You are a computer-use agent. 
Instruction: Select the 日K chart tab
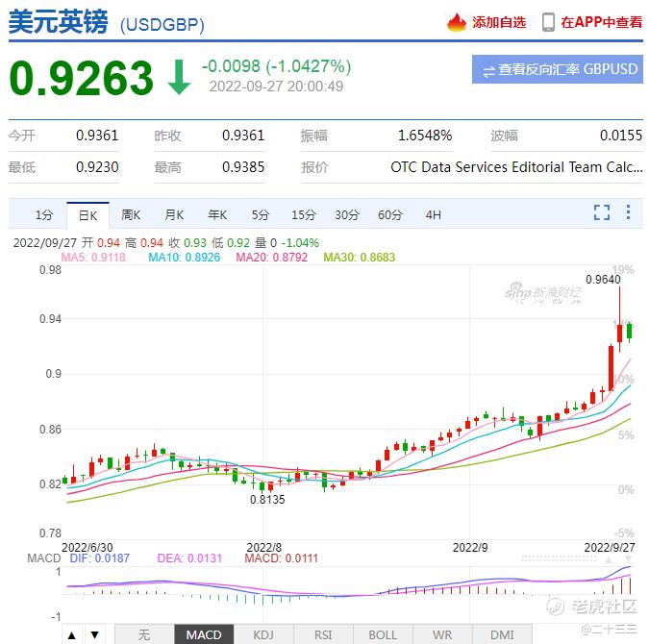click(87, 215)
